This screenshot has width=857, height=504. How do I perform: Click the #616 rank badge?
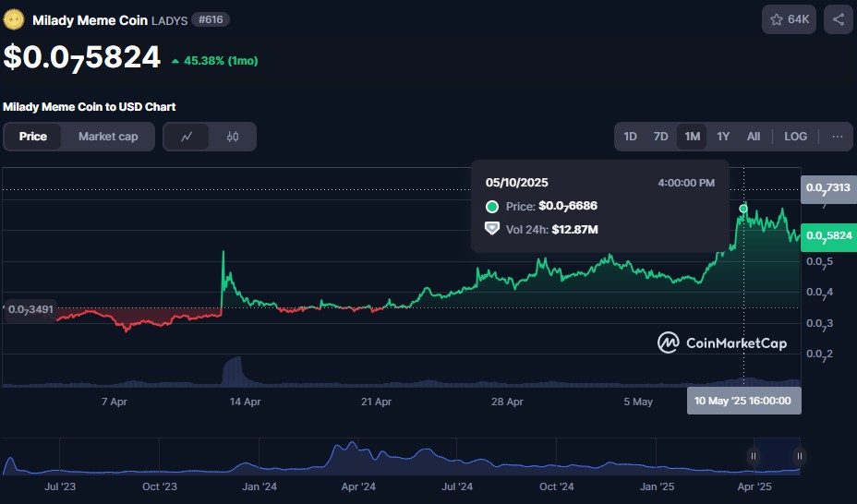point(211,20)
